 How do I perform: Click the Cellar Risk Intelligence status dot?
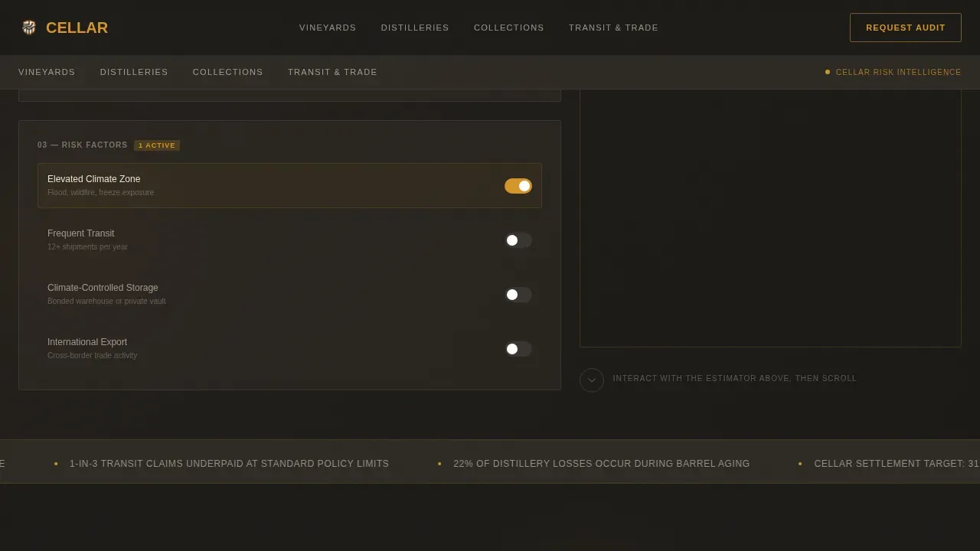pyautogui.click(x=828, y=72)
